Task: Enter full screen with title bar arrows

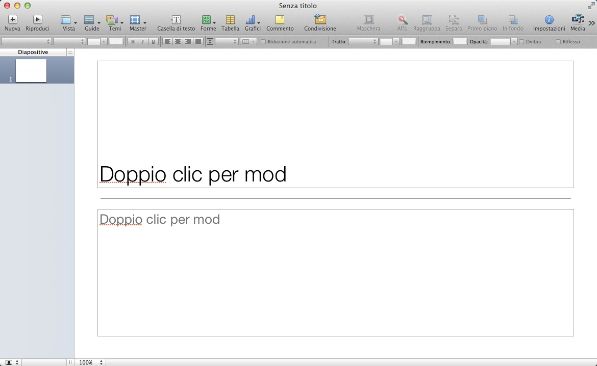Action: click(591, 5)
